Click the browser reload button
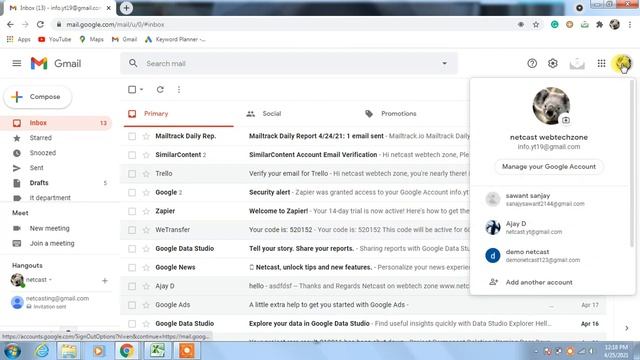This screenshot has height=360, width=640. (40, 24)
